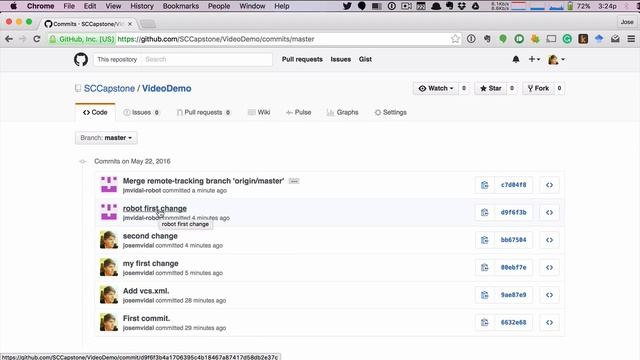Open the Bookmarks menu in menu bar
The height and width of the screenshot is (360, 640).
180,6
